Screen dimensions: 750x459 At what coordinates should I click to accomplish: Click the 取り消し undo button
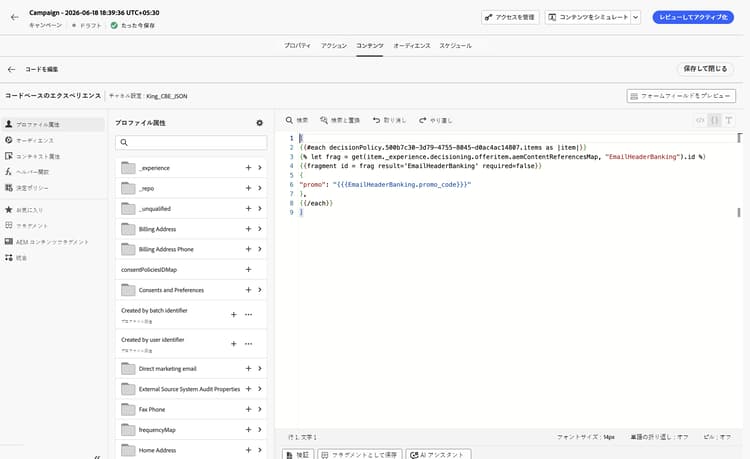click(x=389, y=120)
